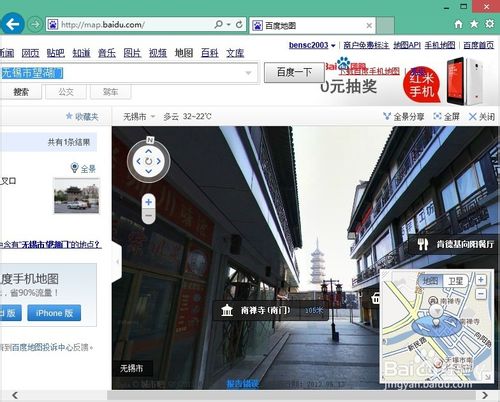Screen dimensions: 500x402
Task: Click the horizontal scrollbar left arrow
Action: [15, 395]
